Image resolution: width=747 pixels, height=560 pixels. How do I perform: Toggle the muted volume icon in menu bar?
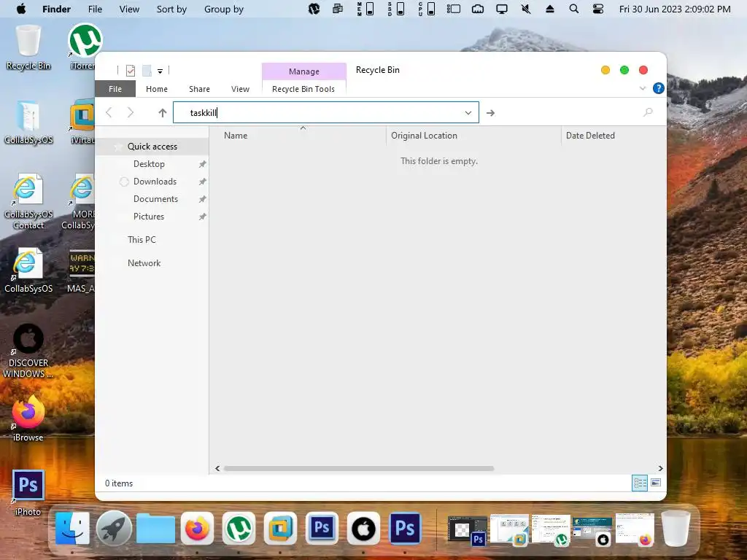click(x=526, y=9)
